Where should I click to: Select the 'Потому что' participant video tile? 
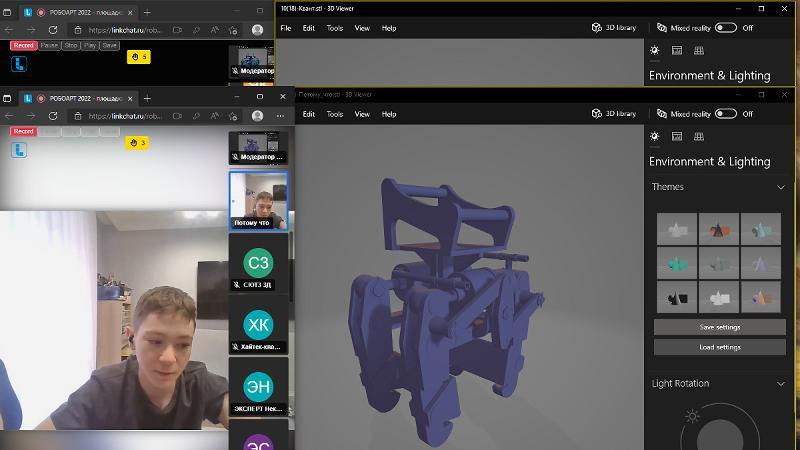(x=258, y=200)
